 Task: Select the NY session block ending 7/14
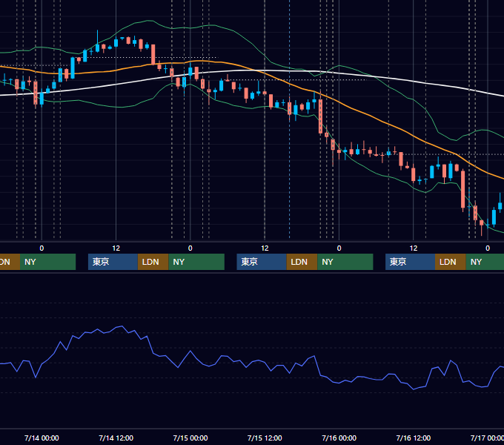click(x=47, y=262)
